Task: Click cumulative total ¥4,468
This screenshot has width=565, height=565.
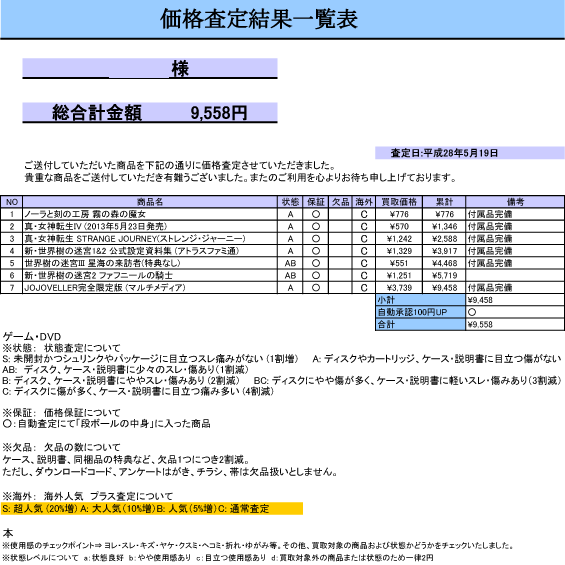Action: 444,263
